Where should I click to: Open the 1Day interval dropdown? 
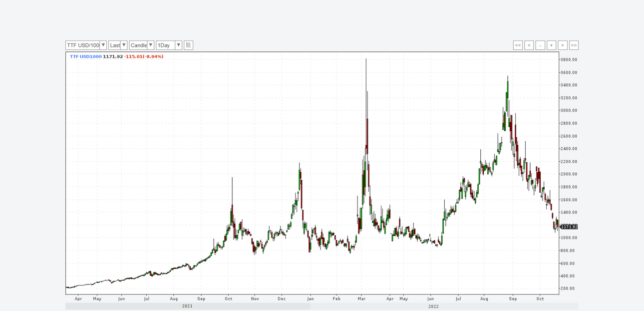(169, 45)
